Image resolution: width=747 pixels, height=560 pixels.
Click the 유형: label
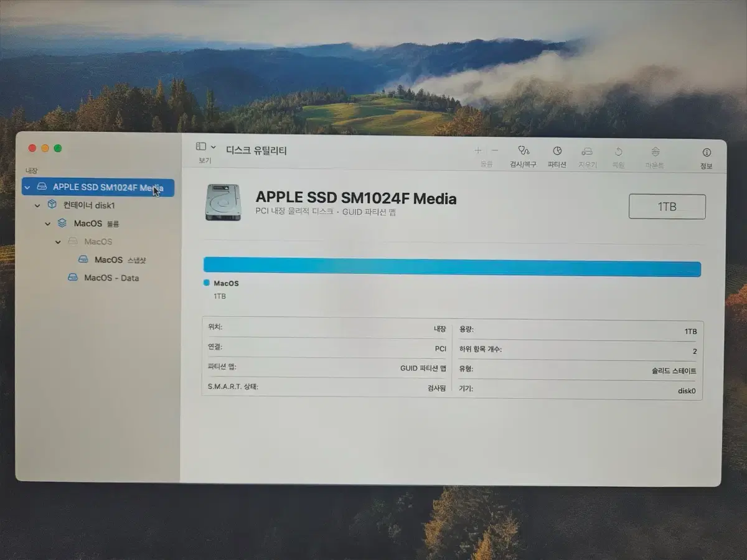click(466, 368)
